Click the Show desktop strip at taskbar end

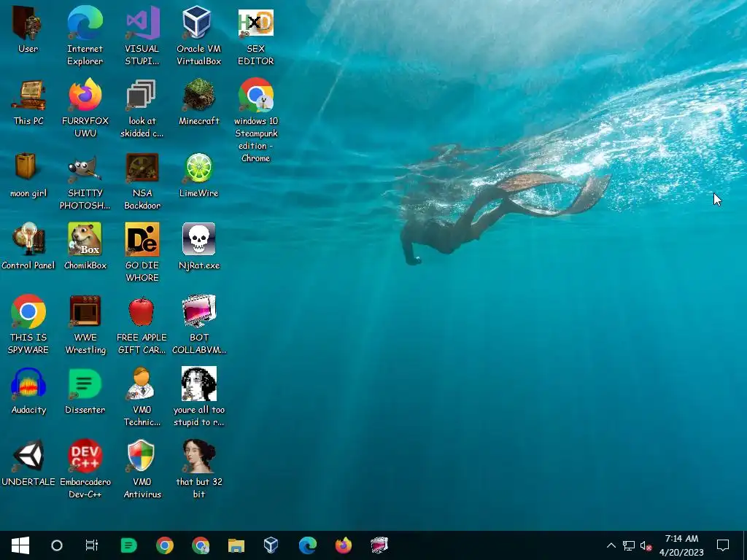[x=745, y=545]
